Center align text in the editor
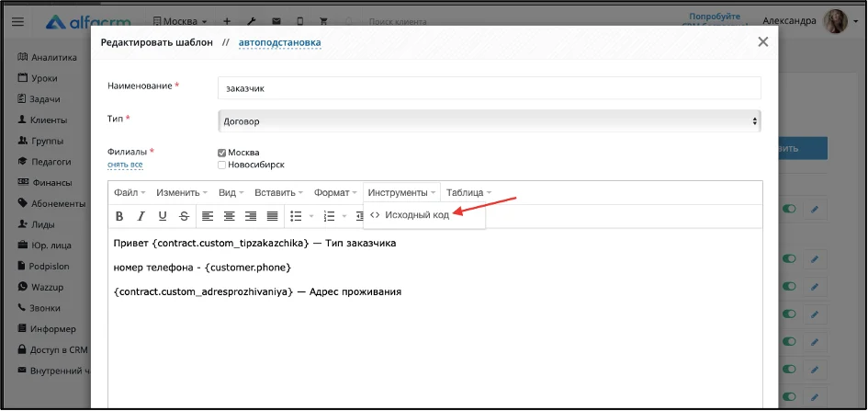Viewport: 868px width, 411px height. 230,217
